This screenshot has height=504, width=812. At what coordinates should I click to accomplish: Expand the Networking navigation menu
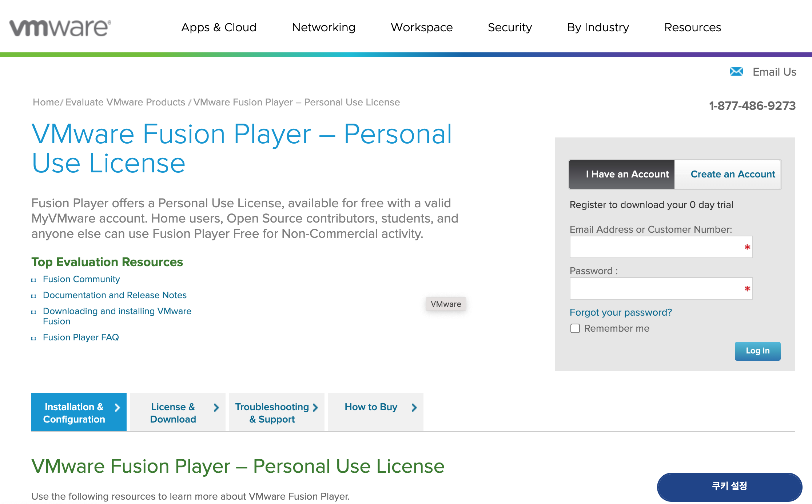[x=323, y=27]
